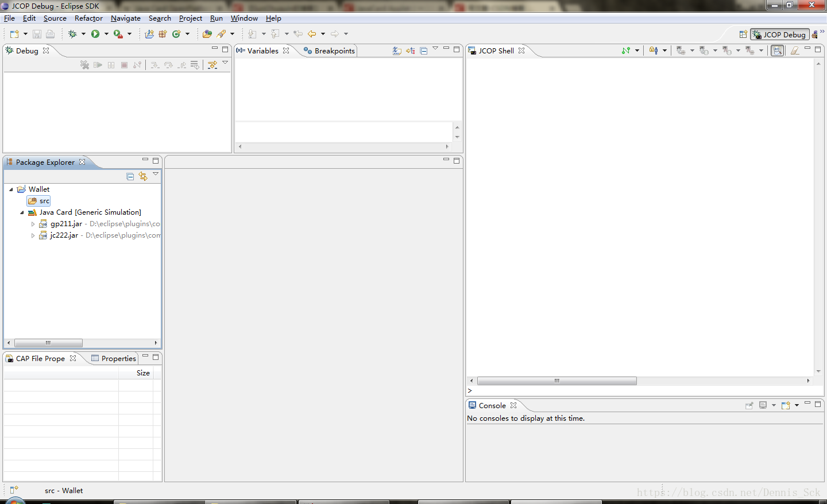This screenshot has width=827, height=504.
Task: Collapse the Java Card [Generic Simulation] node
Action: pyautogui.click(x=22, y=212)
